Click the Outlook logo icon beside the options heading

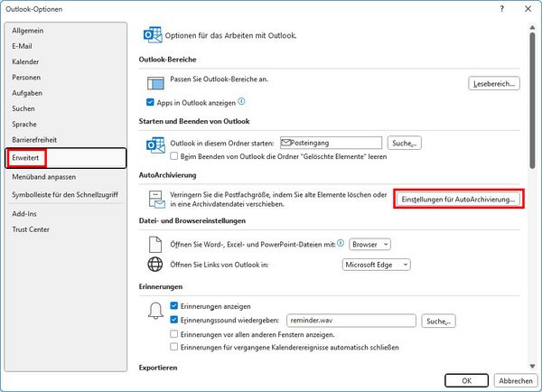coord(153,35)
